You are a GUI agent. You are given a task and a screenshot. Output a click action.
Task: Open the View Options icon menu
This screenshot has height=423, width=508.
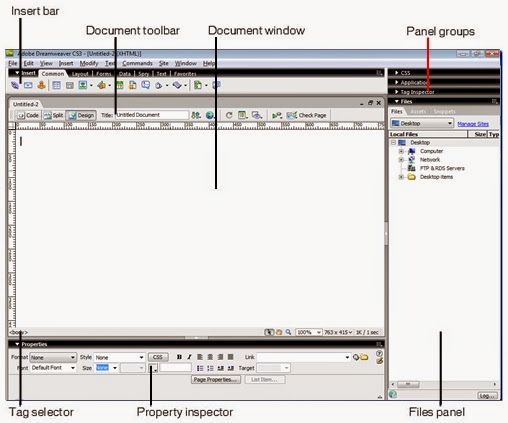243,115
